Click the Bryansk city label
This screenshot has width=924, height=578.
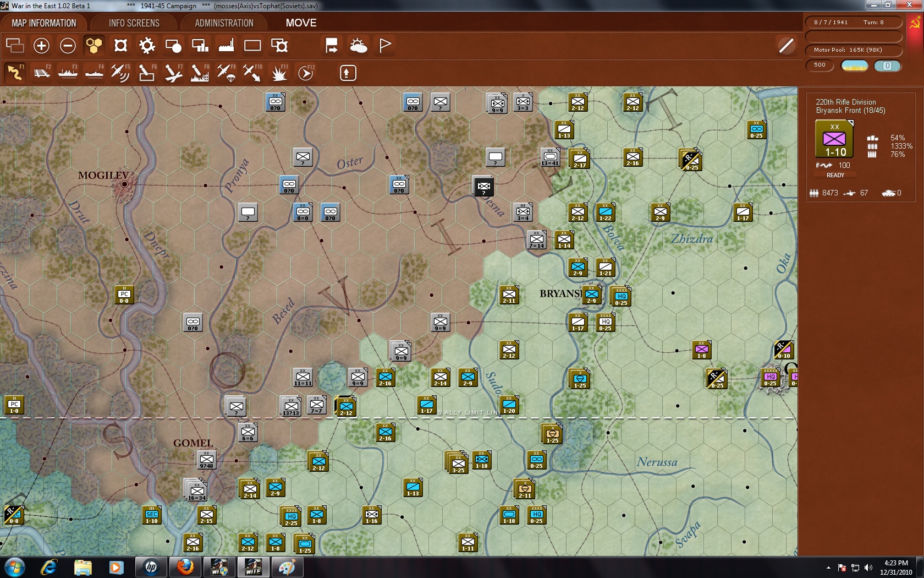562,293
